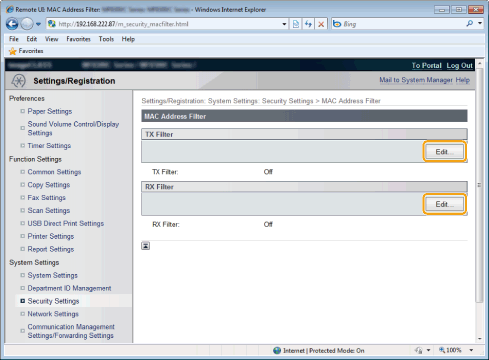Click the browser Back arrow button
This screenshot has height=360, width=489.
12,24
